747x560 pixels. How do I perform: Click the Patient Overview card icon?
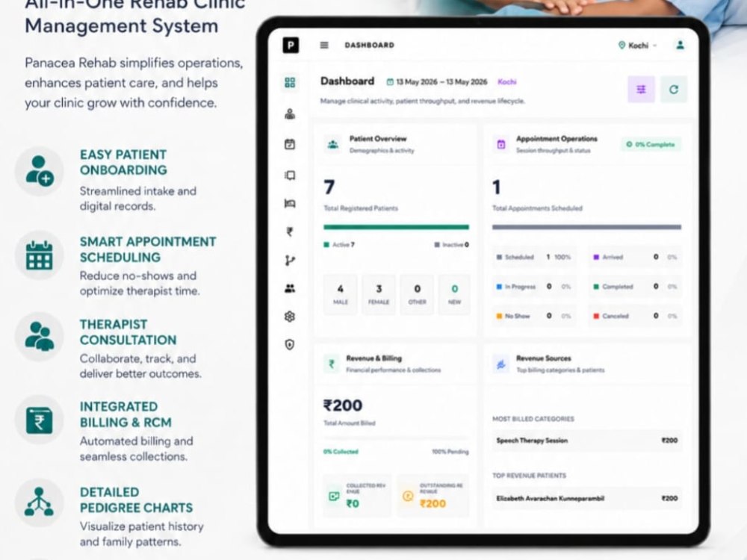click(x=333, y=144)
